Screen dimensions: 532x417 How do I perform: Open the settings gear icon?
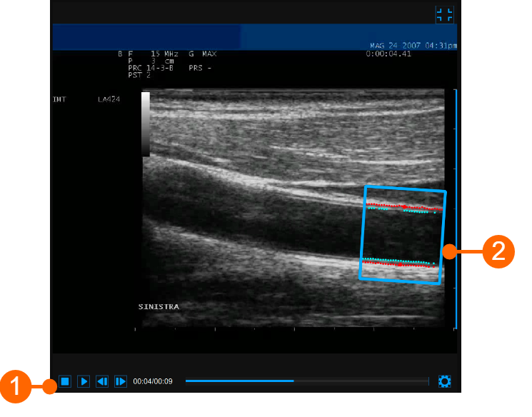444,382
